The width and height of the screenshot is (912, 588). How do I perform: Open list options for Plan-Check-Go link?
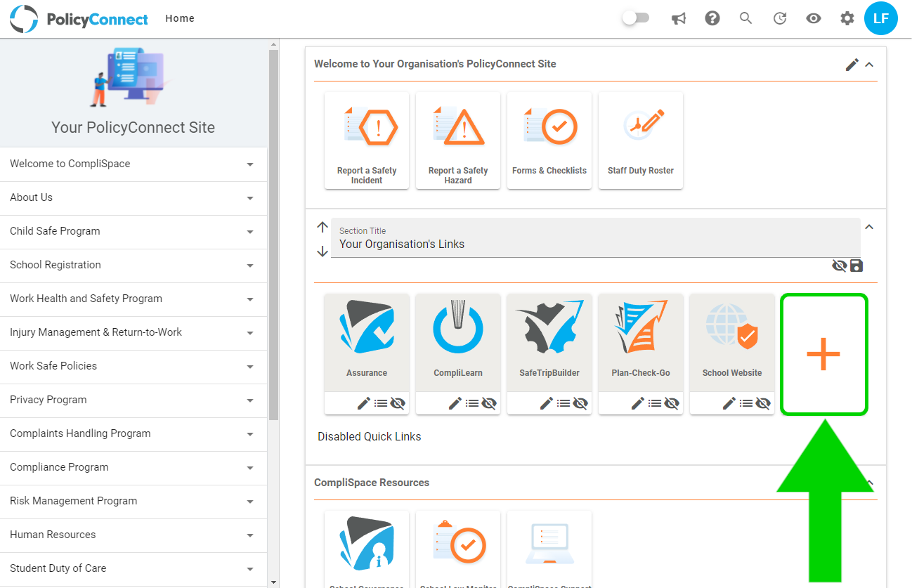(x=655, y=403)
